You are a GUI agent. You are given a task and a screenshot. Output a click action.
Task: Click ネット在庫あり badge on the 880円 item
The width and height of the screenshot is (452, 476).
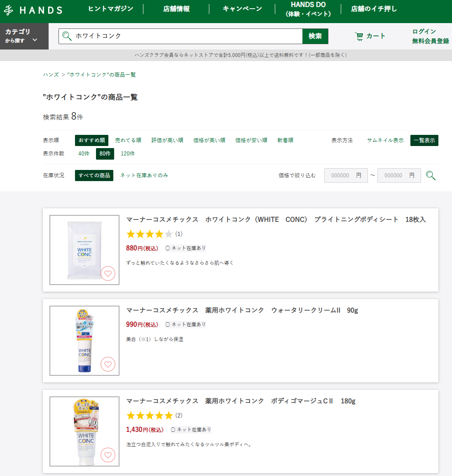[185, 248]
